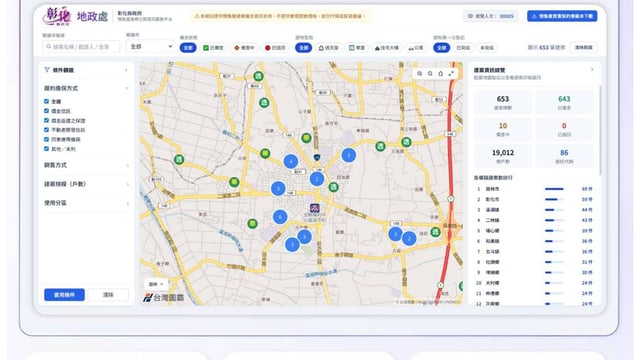Click the topmost green building marker on map
The width and height of the screenshot is (640, 360).
pyautogui.click(x=258, y=76)
